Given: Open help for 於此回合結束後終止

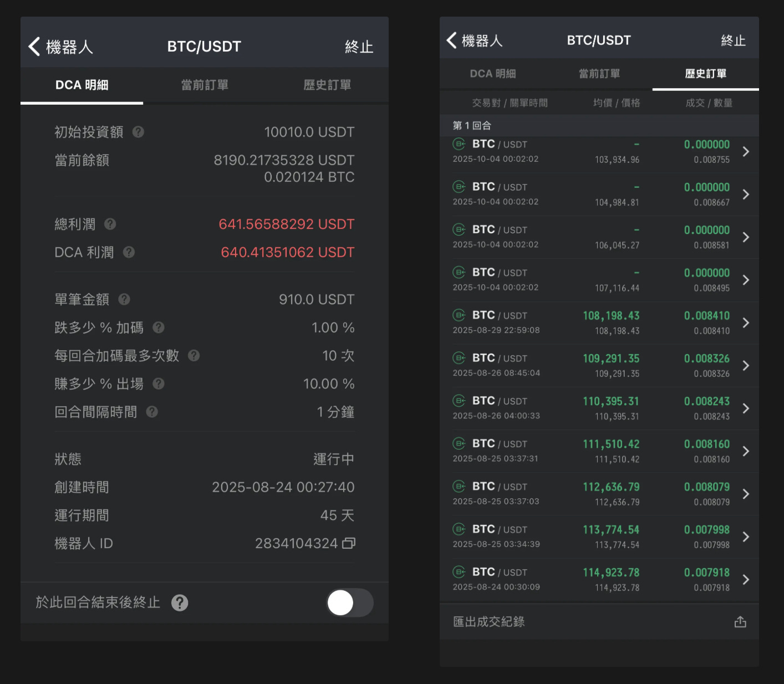Looking at the screenshot, I should (179, 603).
